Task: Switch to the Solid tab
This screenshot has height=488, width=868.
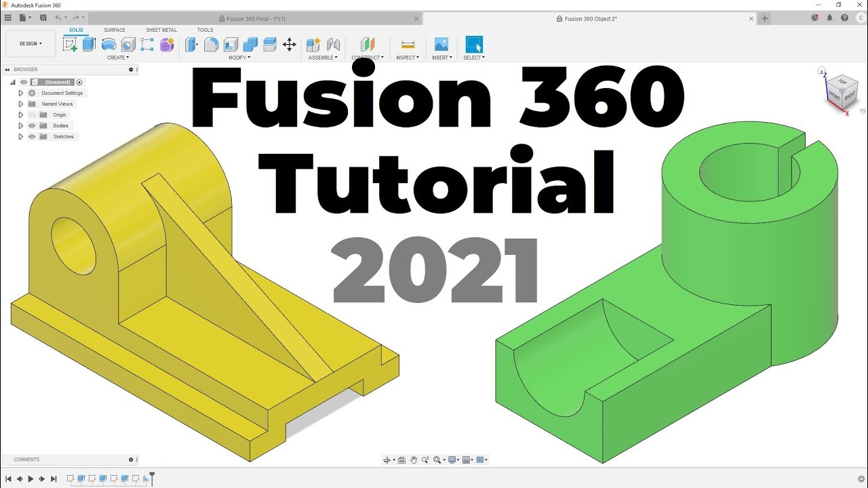Action: (x=76, y=30)
